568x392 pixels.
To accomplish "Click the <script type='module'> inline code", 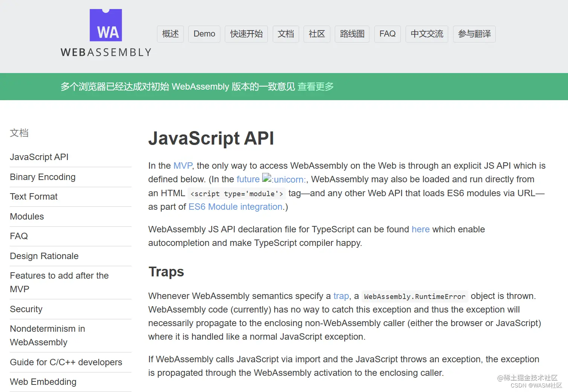I will click(x=237, y=194).
